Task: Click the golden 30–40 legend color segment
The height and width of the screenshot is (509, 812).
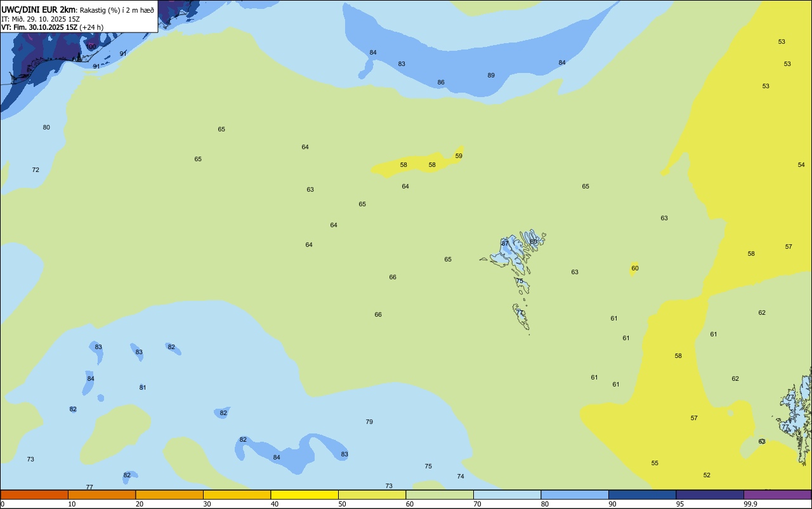Action: click(x=237, y=494)
